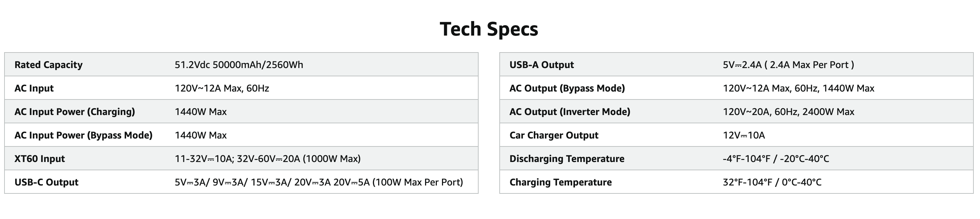Select the Rated Capacity label
980x219 pixels.
pyautogui.click(x=48, y=65)
